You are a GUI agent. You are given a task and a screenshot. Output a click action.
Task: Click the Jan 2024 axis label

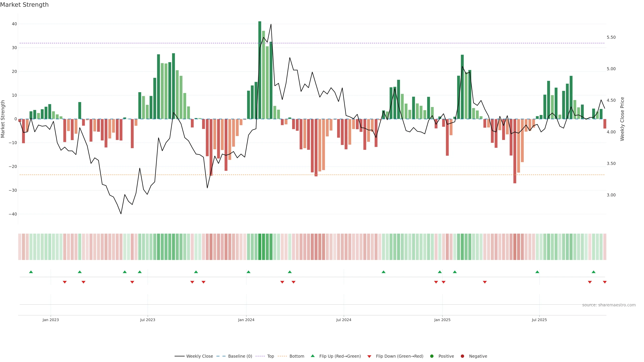(246, 320)
